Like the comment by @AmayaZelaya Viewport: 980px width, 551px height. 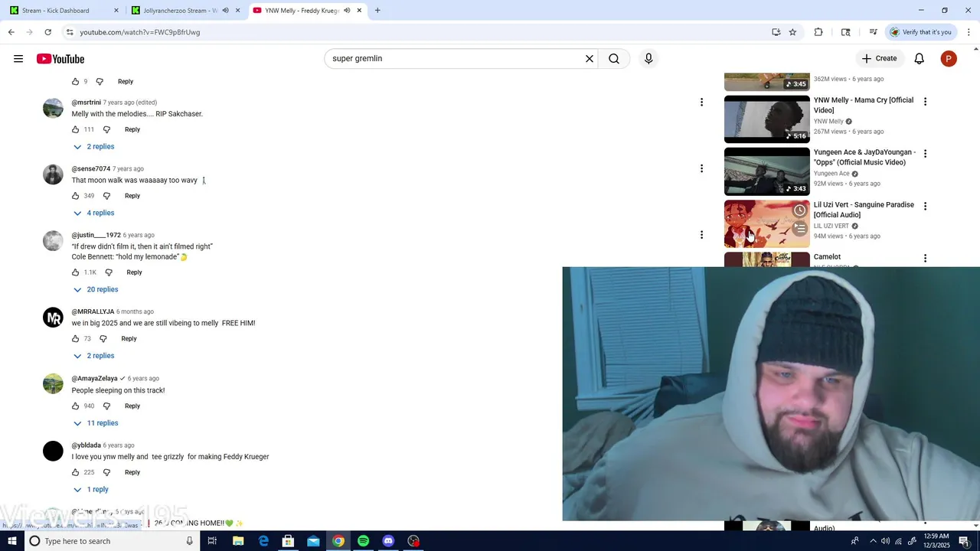point(75,406)
